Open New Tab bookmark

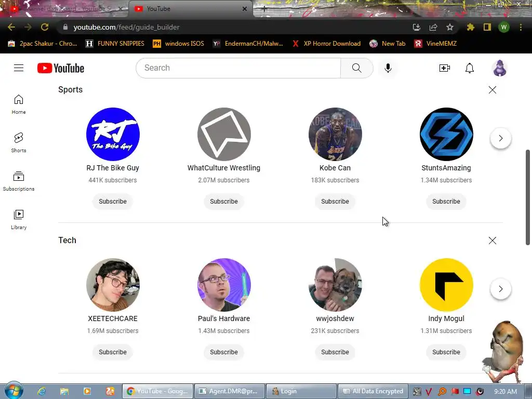388,44
